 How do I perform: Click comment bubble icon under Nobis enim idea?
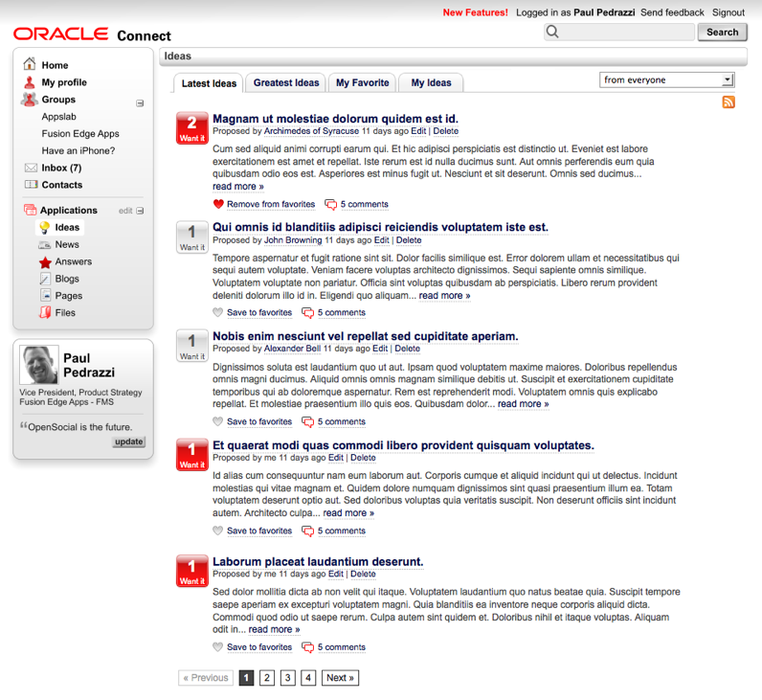coord(307,422)
